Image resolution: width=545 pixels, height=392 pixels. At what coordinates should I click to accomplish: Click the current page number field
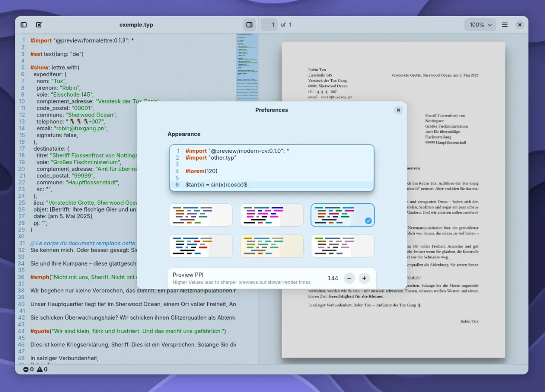click(x=270, y=25)
